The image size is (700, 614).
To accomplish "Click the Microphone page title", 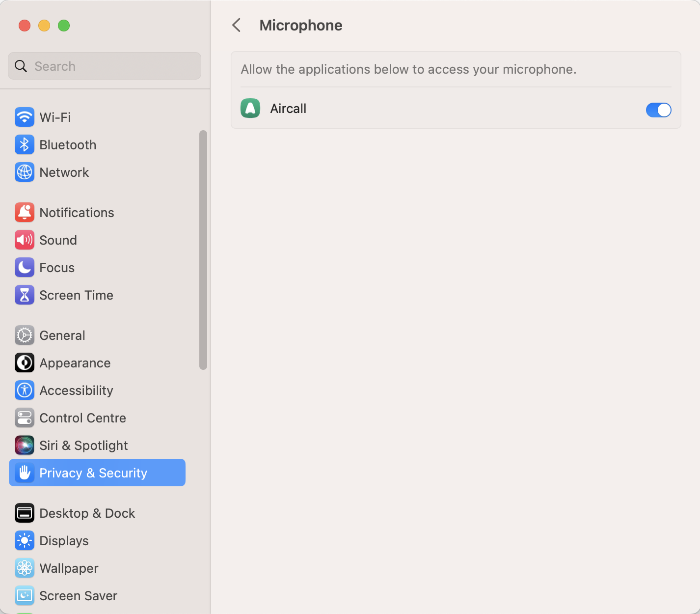I will point(301,25).
